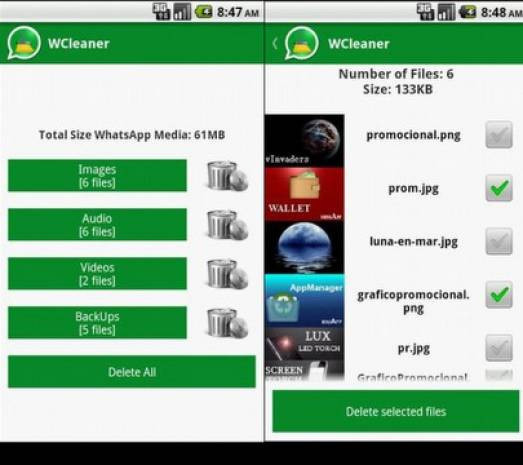The image size is (523, 465).
Task: Open the planet thumbnail for promocional.png
Action: tap(305, 141)
